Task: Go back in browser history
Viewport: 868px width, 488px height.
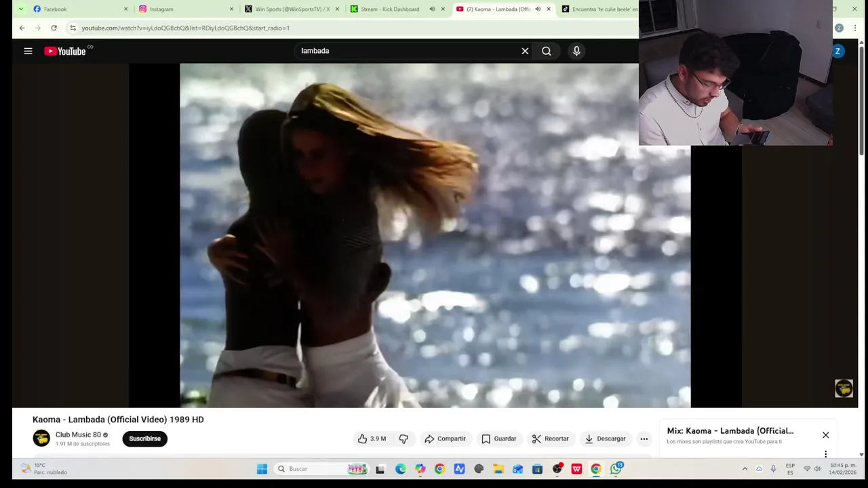Action: 22,28
